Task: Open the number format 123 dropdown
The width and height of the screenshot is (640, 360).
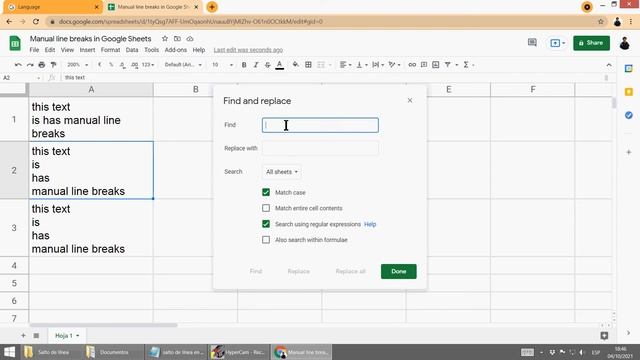Action: tap(148, 65)
